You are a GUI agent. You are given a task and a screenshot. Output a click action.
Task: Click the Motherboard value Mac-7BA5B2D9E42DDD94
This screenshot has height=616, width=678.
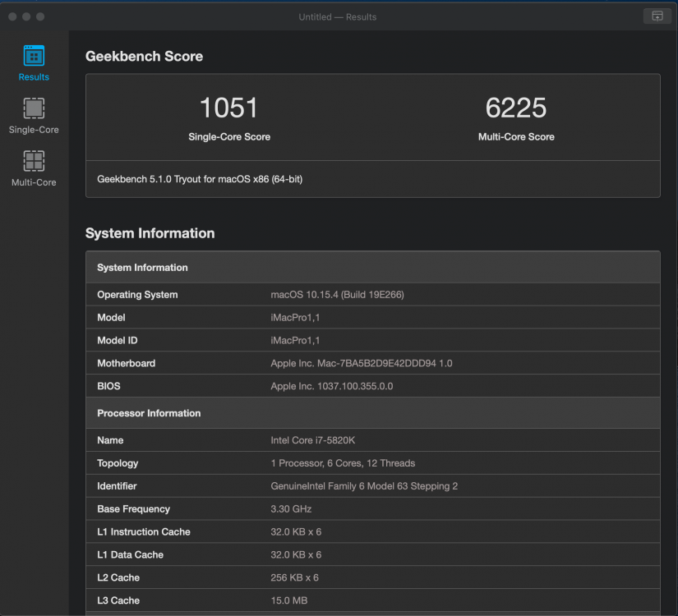click(362, 363)
